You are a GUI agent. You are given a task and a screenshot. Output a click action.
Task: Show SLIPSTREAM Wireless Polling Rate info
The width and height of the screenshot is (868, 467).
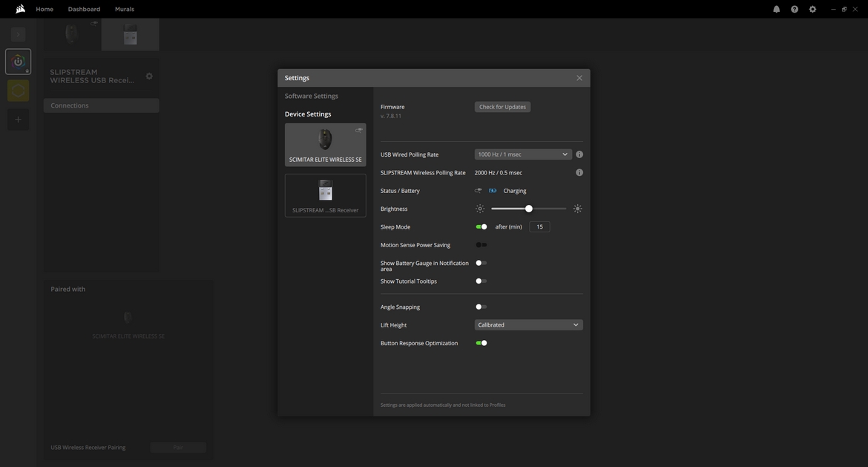(579, 173)
